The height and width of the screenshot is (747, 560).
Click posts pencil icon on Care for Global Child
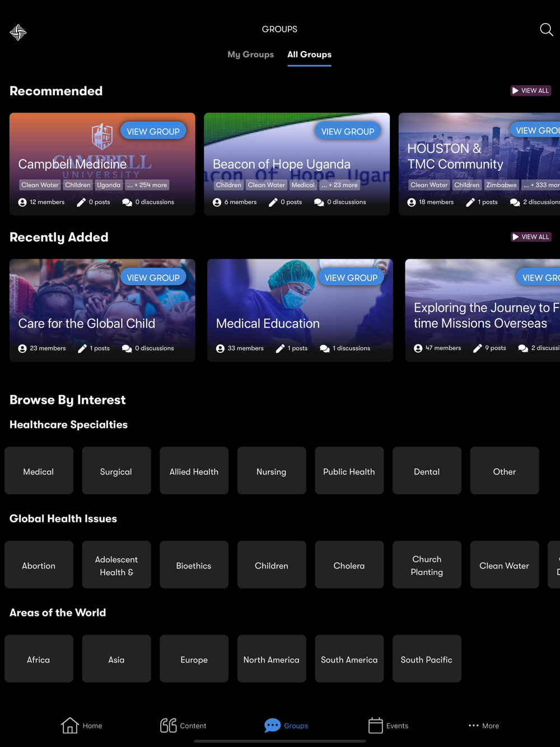click(x=82, y=348)
